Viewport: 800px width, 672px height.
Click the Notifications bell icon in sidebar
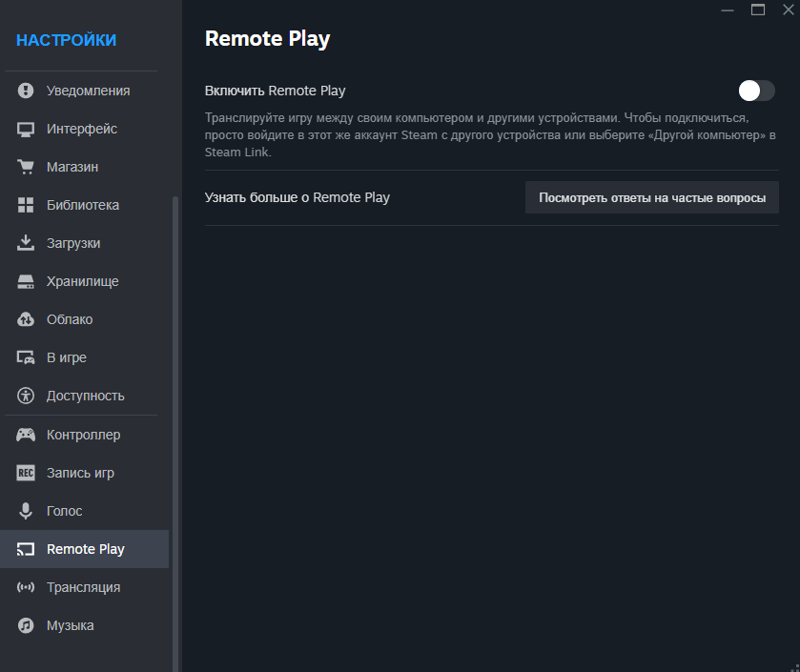(x=27, y=91)
